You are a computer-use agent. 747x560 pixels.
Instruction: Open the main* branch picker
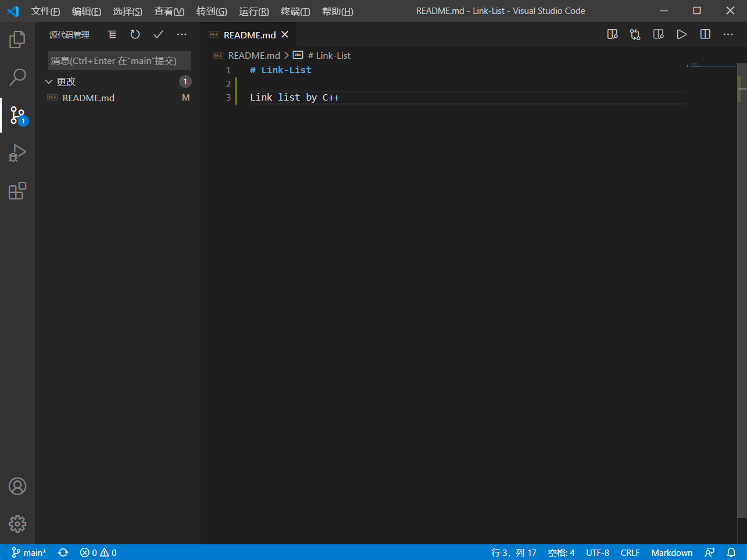coord(29,552)
